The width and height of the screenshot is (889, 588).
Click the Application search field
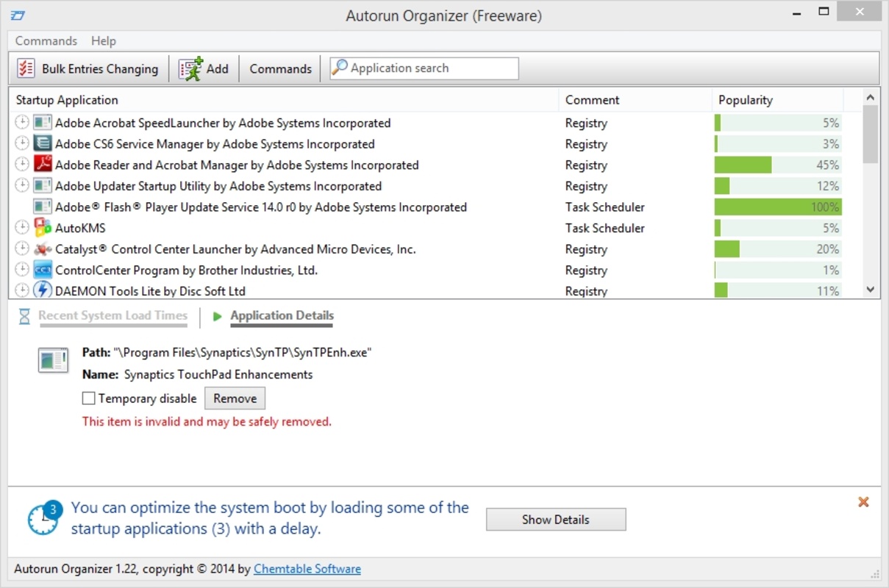424,68
